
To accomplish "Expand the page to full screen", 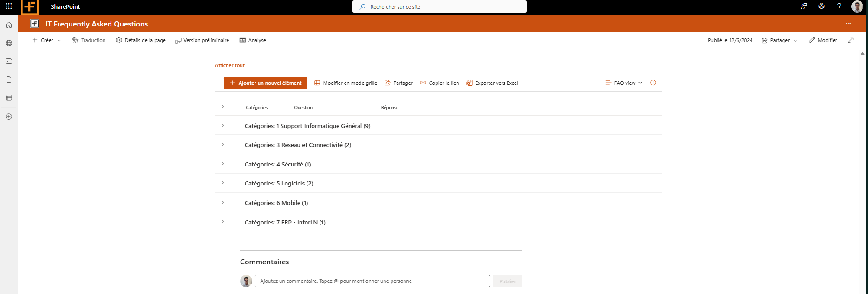I will click(x=850, y=40).
